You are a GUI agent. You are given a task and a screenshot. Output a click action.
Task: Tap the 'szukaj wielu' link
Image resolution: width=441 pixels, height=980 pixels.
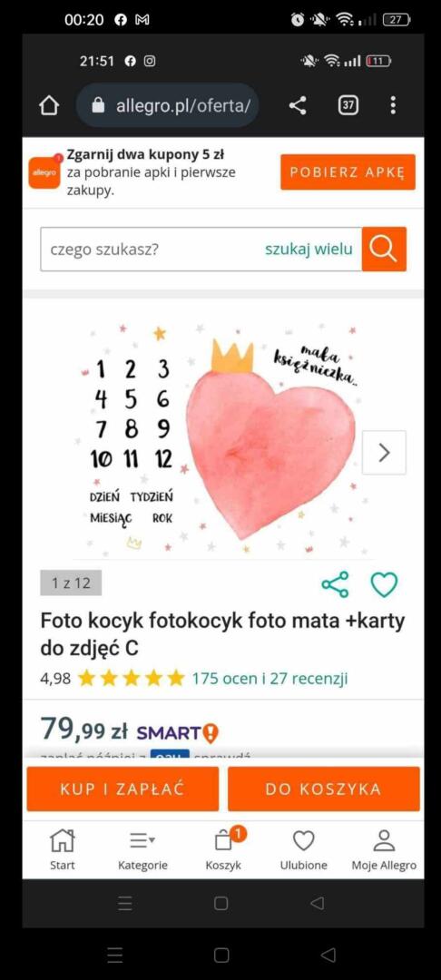coord(309,250)
